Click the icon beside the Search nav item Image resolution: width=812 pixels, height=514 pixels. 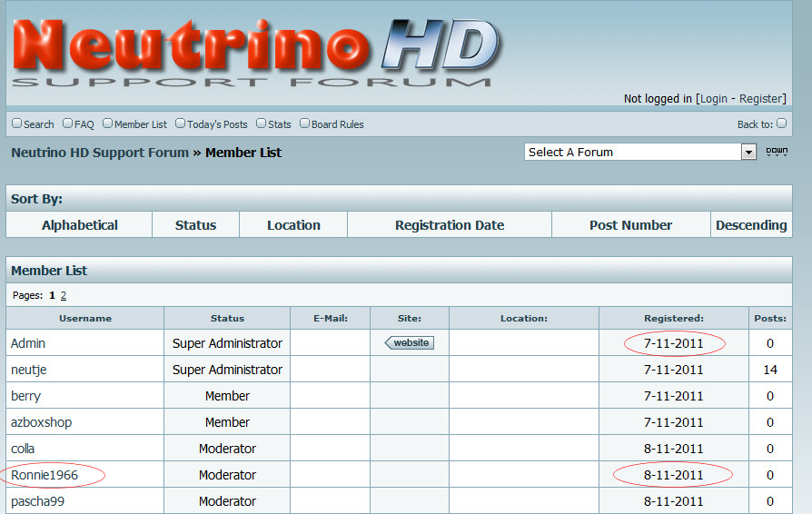click(16, 124)
